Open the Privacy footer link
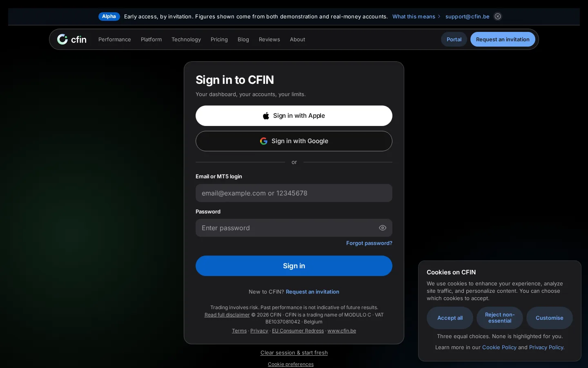Image resolution: width=588 pixels, height=368 pixels. point(259,331)
